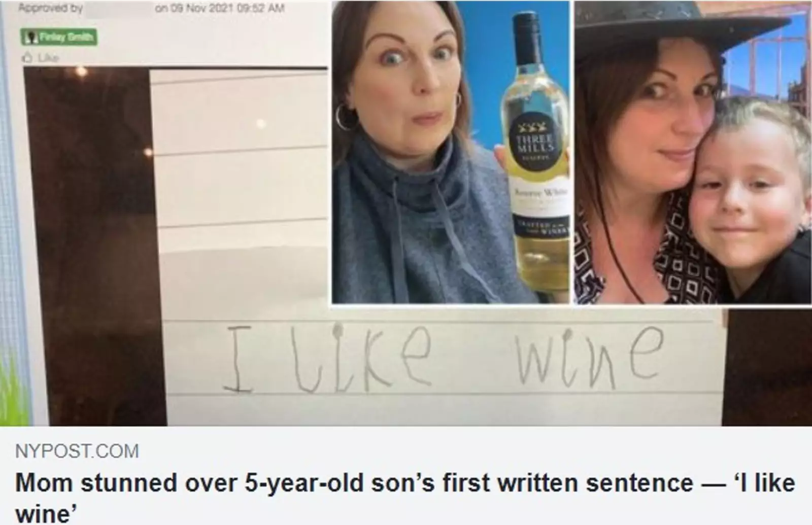Click the redacted approver name field

[118, 9]
